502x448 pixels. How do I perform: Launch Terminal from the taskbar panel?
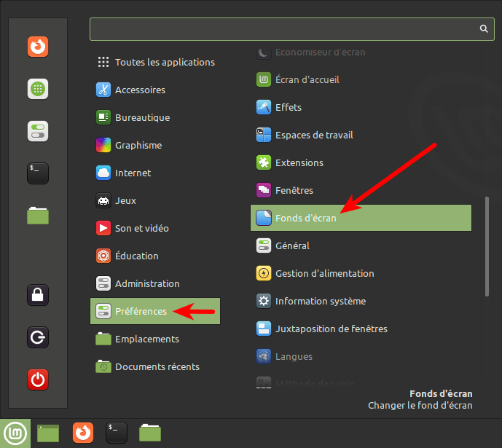point(117,433)
